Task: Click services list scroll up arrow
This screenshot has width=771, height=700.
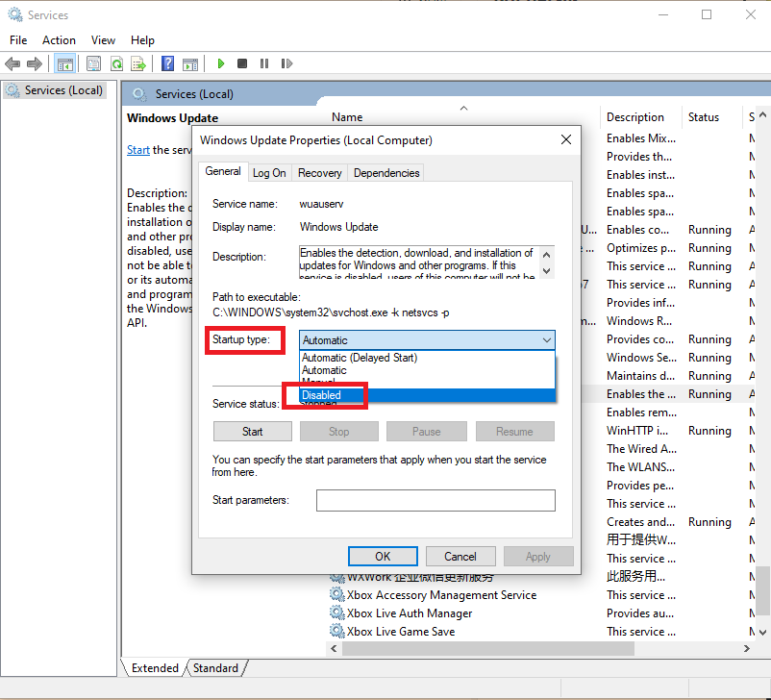Action: click(762, 114)
